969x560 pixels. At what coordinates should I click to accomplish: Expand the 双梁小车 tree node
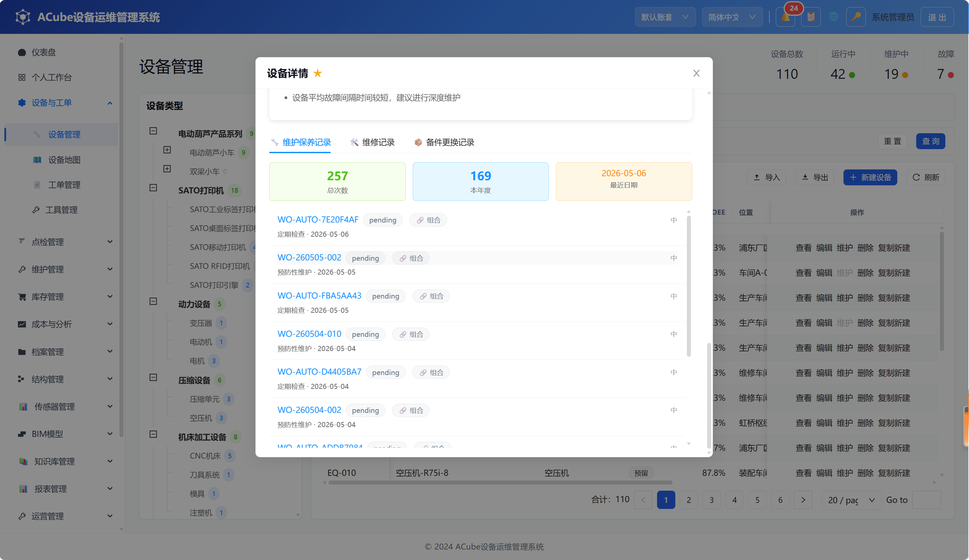click(x=167, y=169)
